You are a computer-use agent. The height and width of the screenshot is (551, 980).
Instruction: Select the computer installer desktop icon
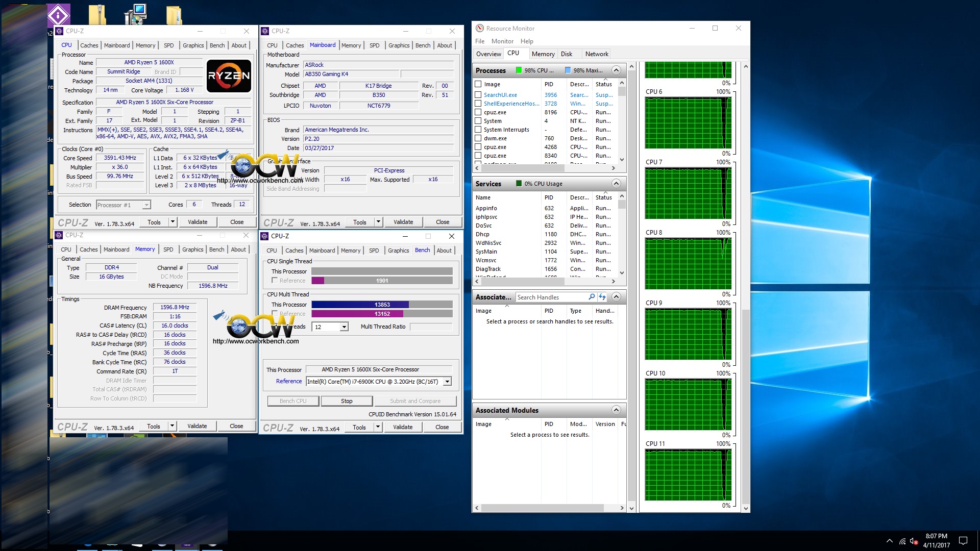136,14
